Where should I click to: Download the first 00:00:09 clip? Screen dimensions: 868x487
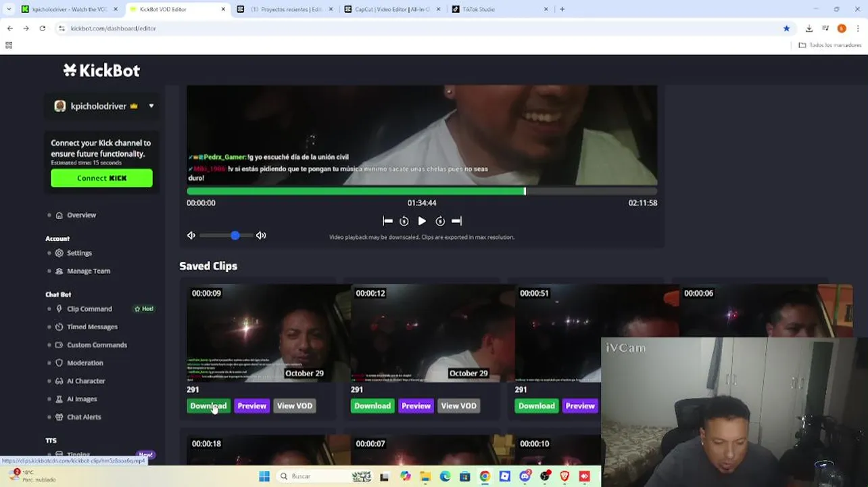(x=208, y=406)
